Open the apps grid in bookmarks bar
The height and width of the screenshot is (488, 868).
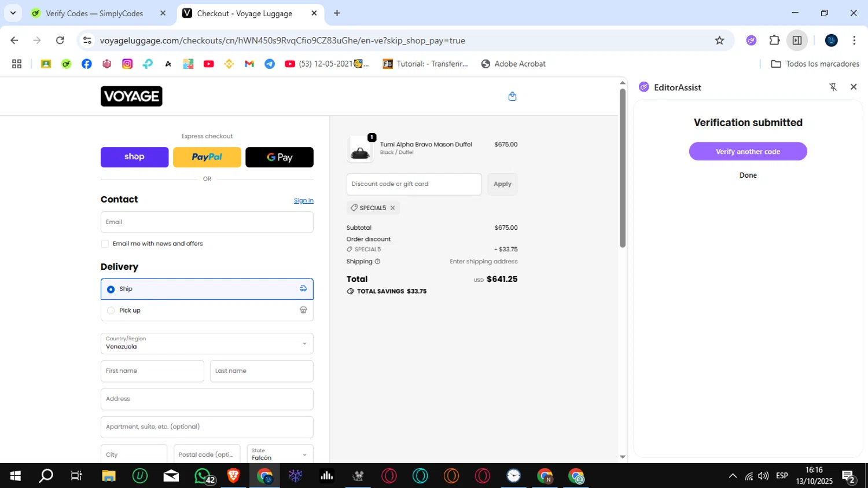17,64
